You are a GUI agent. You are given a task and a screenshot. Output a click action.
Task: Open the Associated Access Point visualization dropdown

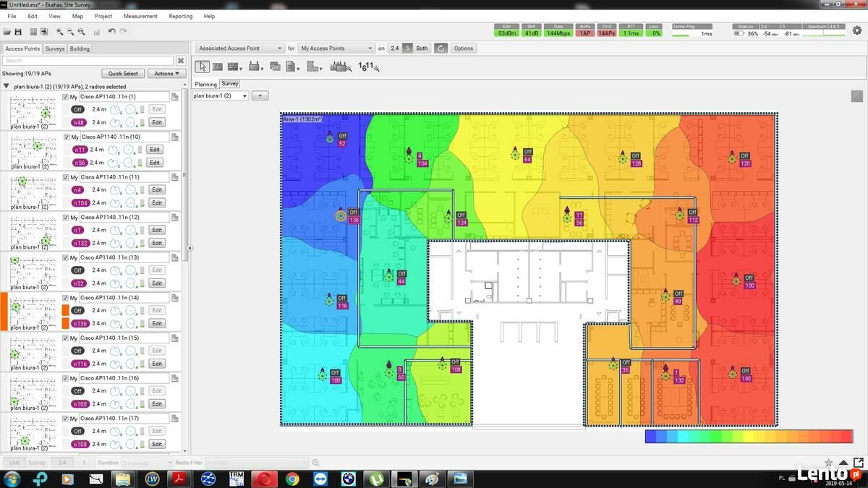(x=240, y=48)
